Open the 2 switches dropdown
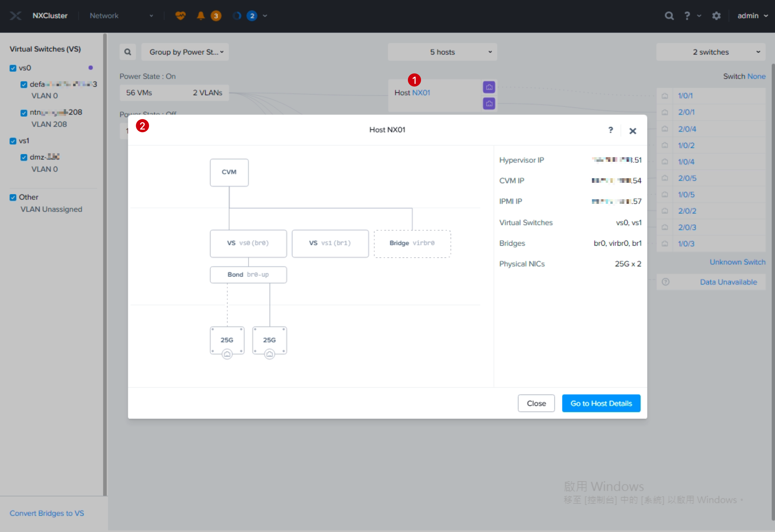The image size is (775, 532). [711, 52]
